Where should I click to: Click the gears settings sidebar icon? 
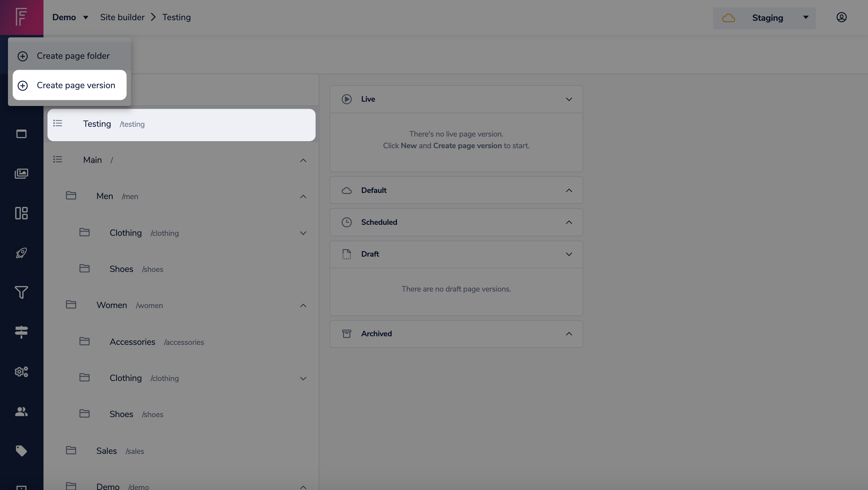point(21,372)
